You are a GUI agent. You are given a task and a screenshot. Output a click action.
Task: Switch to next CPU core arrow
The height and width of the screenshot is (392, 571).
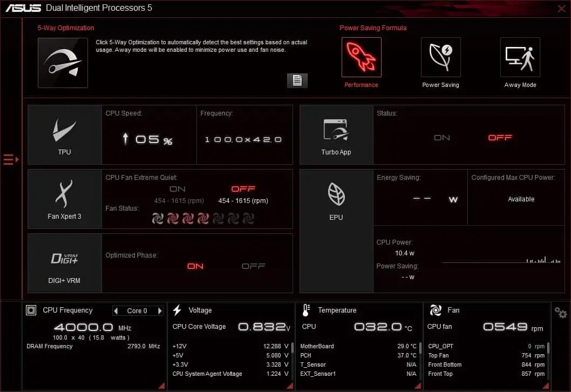(160, 311)
